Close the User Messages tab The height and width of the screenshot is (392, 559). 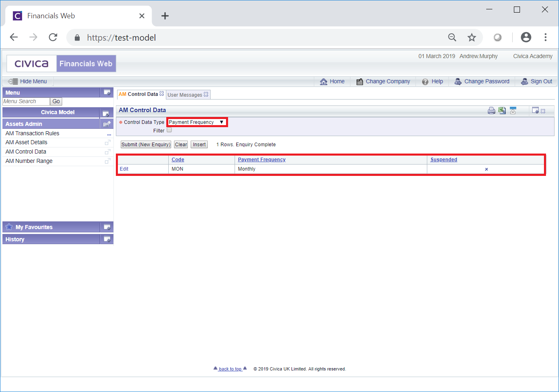[206, 94]
